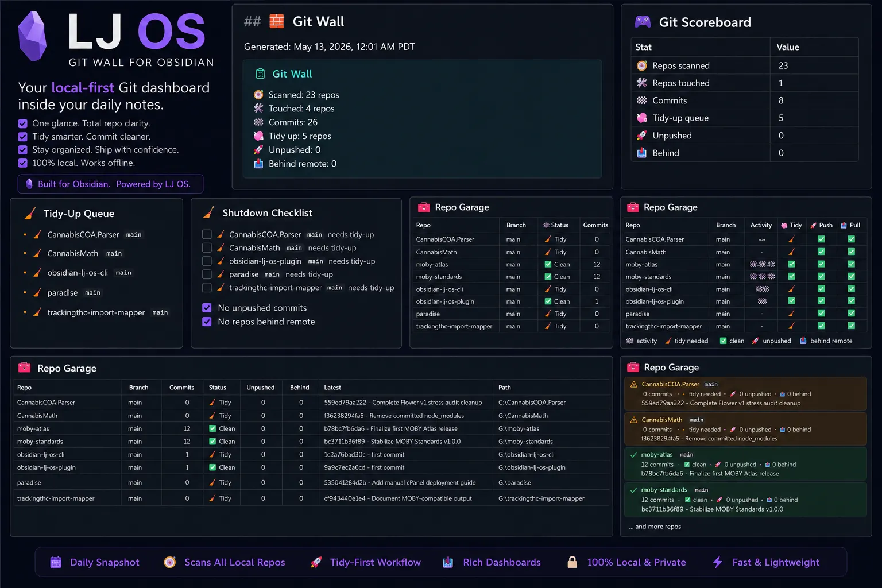The height and width of the screenshot is (588, 882).
Task: Click the icon beside 'Tidy up: 5 repos'
Action: [x=258, y=136]
